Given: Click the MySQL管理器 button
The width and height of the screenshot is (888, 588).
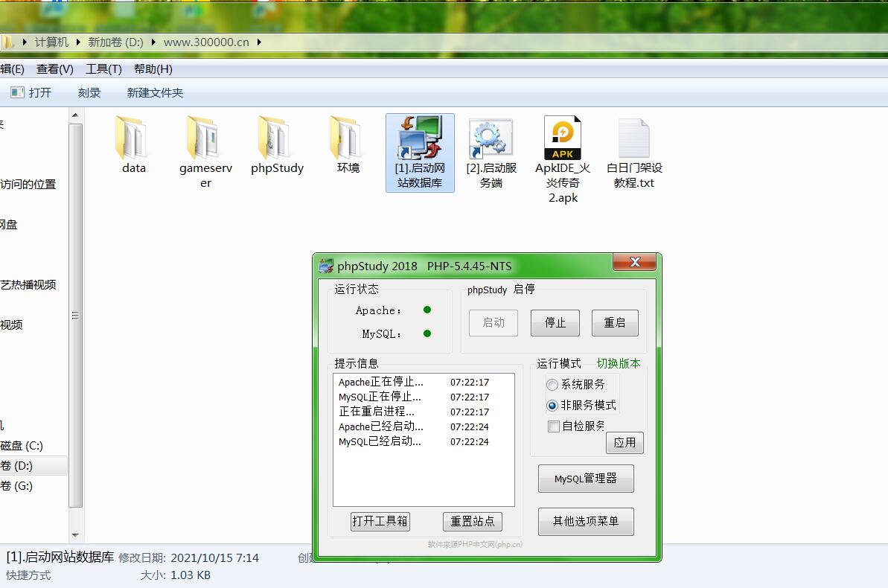Looking at the screenshot, I should tap(586, 479).
